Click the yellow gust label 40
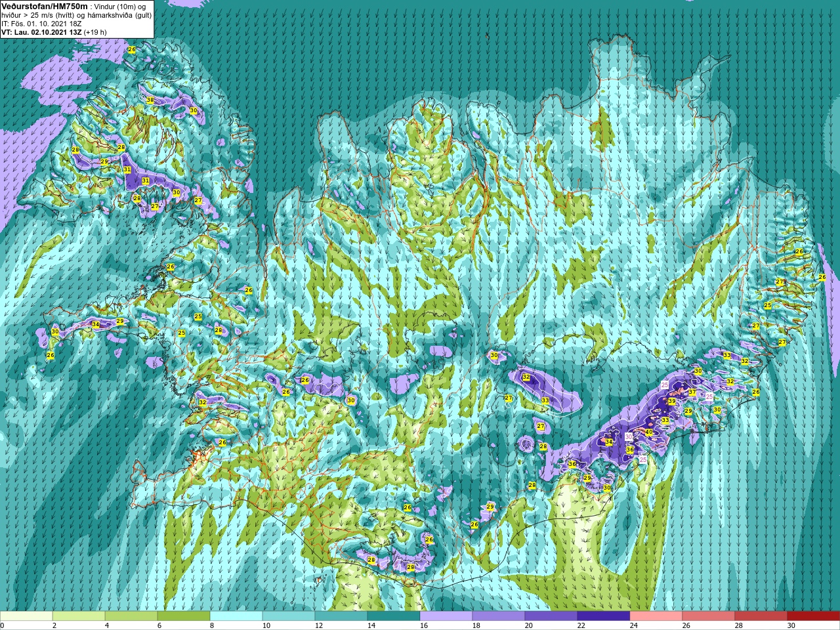 coord(648,432)
